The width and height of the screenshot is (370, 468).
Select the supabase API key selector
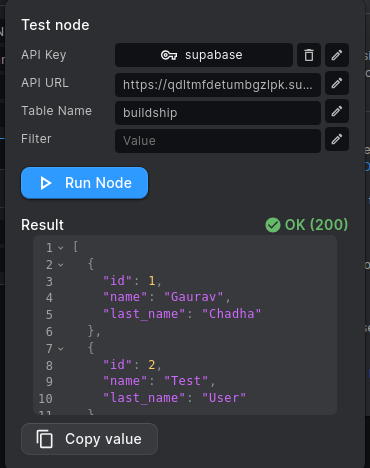[x=204, y=55]
